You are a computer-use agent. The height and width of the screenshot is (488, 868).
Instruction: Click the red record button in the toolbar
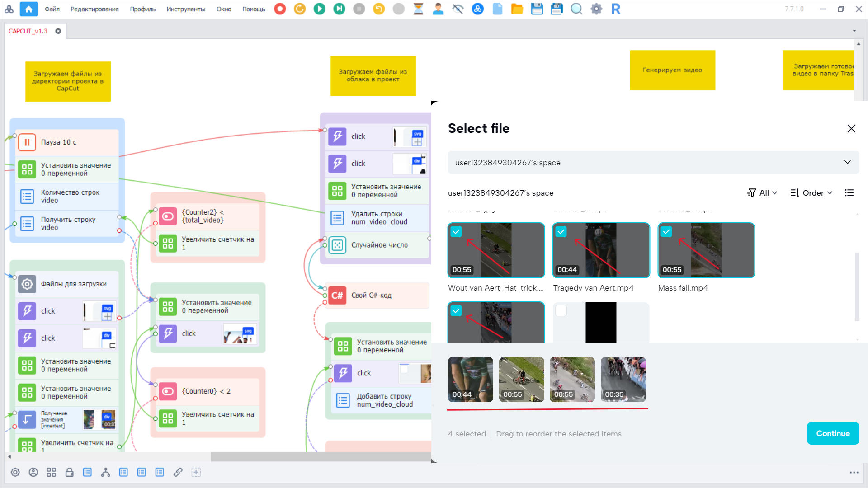(x=280, y=9)
